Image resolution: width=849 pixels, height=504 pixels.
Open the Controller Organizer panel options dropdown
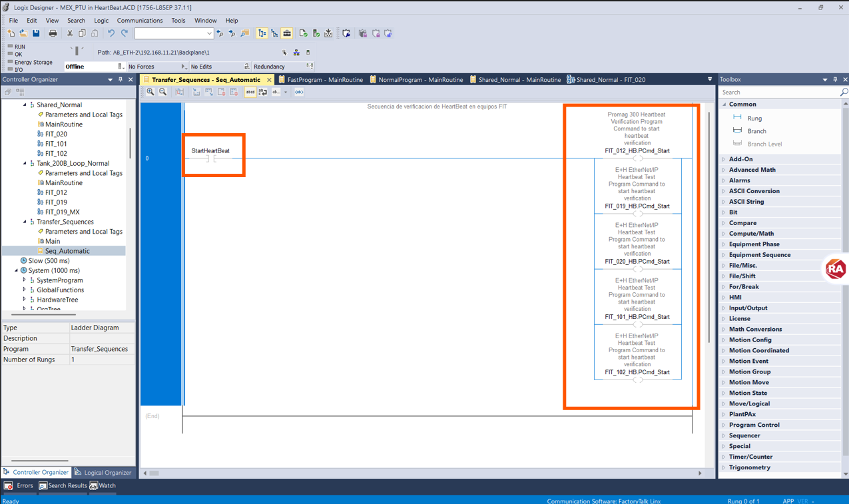[111, 79]
